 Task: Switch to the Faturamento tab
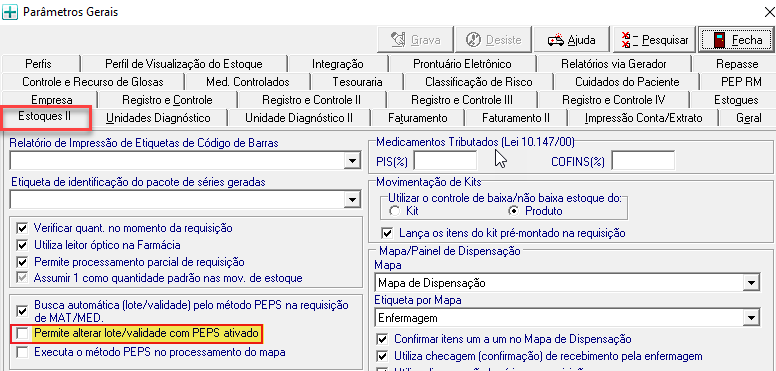[417, 118]
